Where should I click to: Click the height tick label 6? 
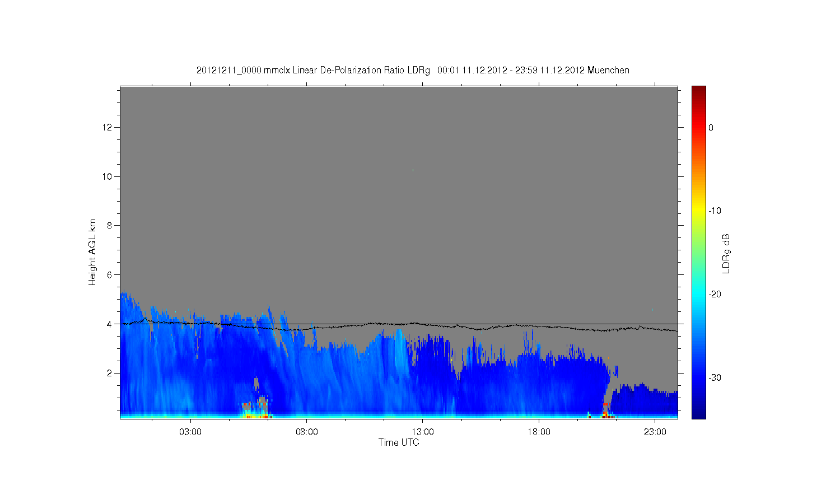pyautogui.click(x=110, y=274)
